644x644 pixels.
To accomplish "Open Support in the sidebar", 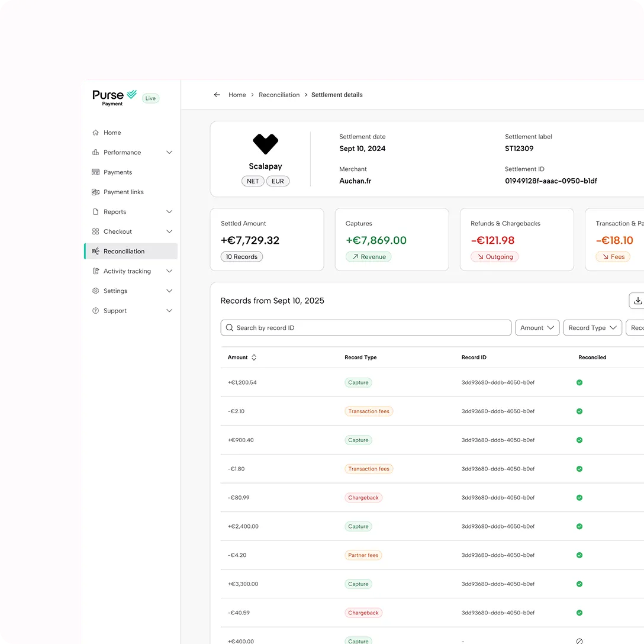I will (x=131, y=311).
